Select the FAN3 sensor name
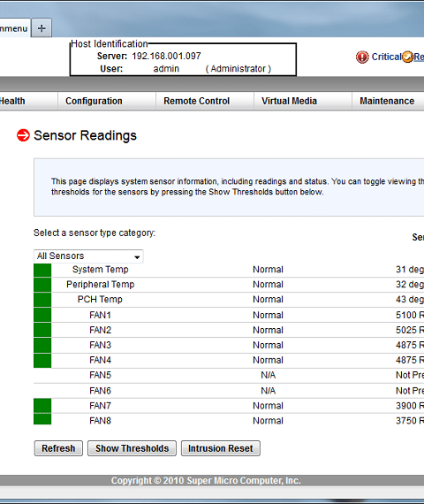The height and width of the screenshot is (504, 424). (100, 345)
